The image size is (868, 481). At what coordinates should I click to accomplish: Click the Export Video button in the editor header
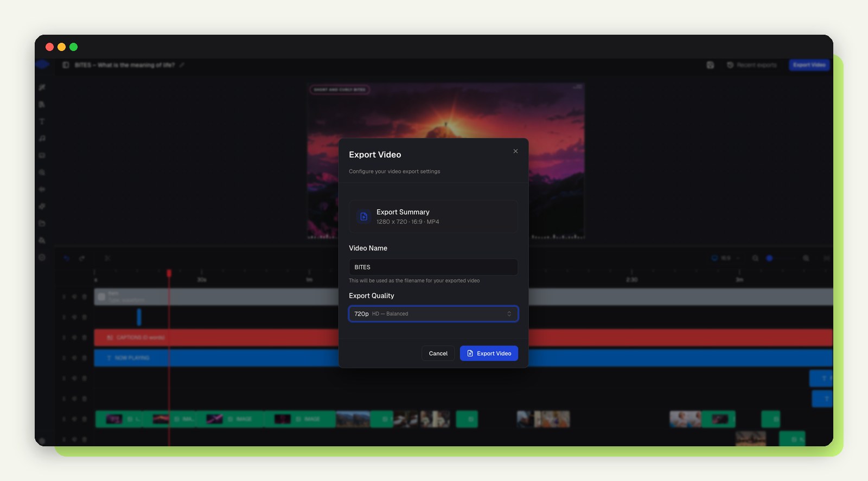pos(809,65)
